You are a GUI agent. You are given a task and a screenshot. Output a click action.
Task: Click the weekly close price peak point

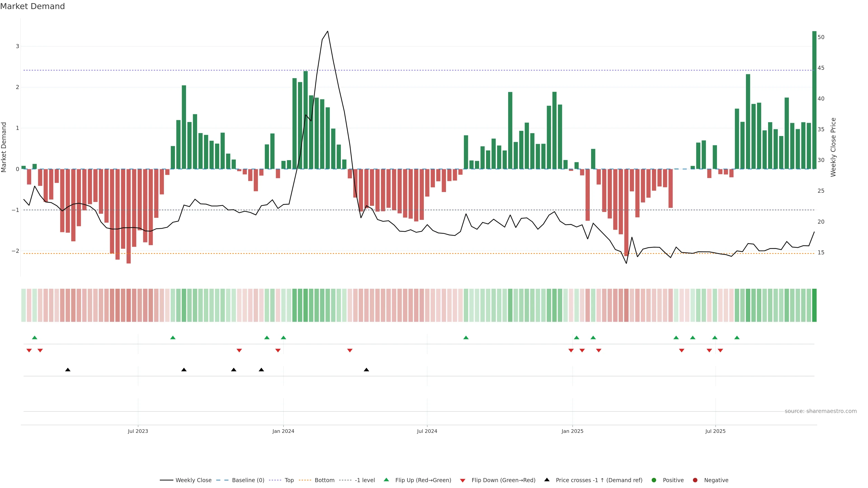point(328,31)
